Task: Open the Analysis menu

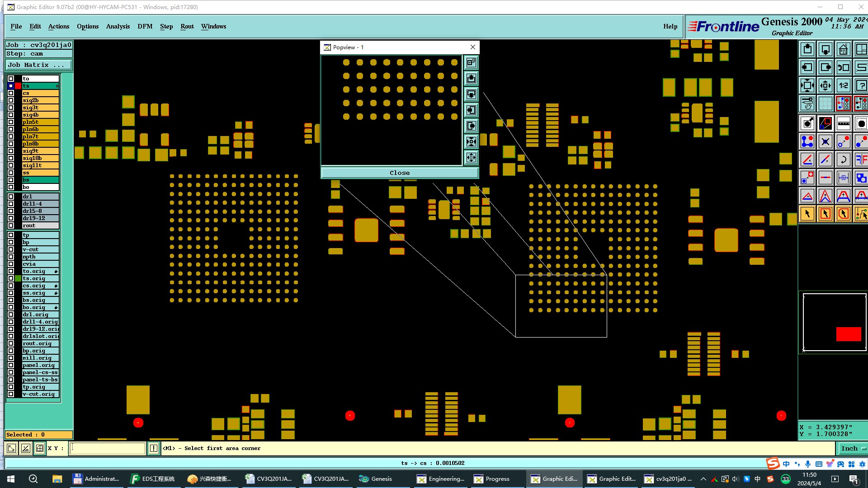Action: pos(118,26)
